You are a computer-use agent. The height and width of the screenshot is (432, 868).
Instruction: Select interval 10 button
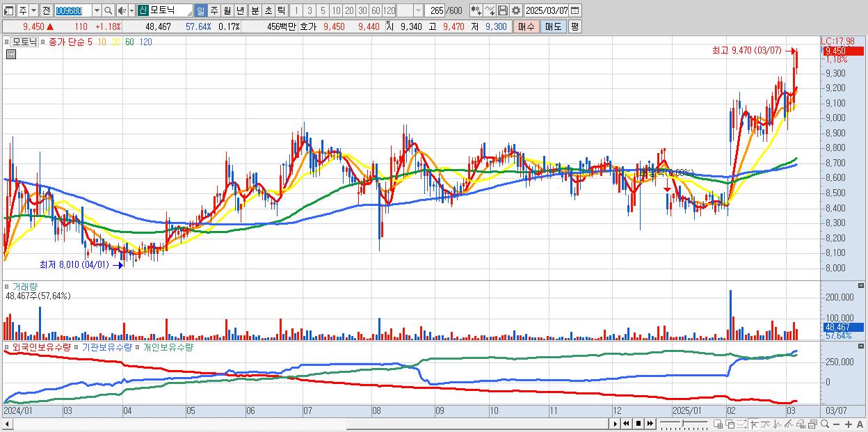[336, 10]
